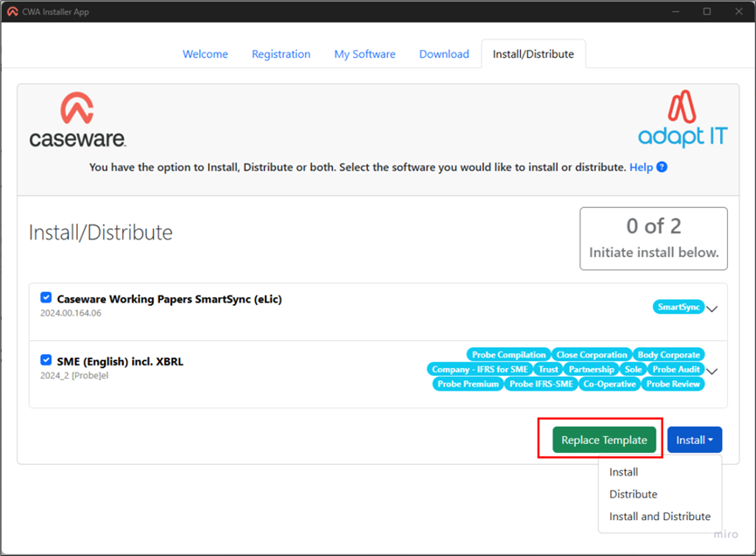Viewport: 756px width, 556px height.
Task: Uncheck Caseware Working Papers SmartSync checkbox
Action: pos(46,298)
